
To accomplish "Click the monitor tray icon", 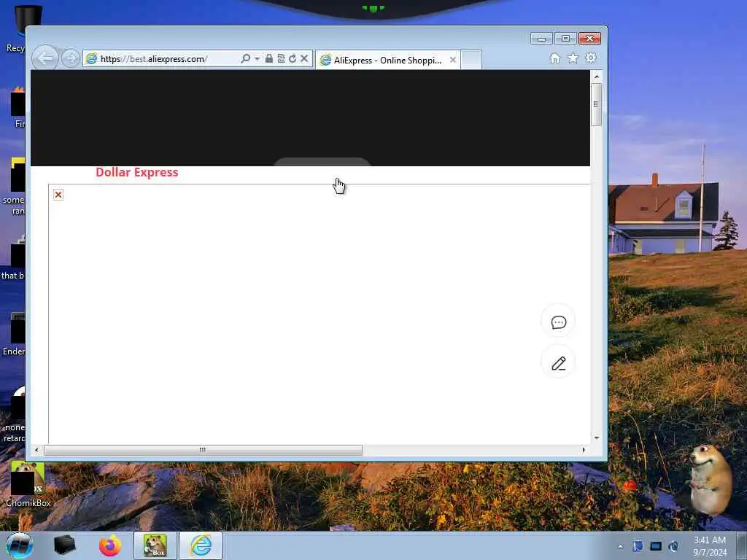I will pos(656,546).
